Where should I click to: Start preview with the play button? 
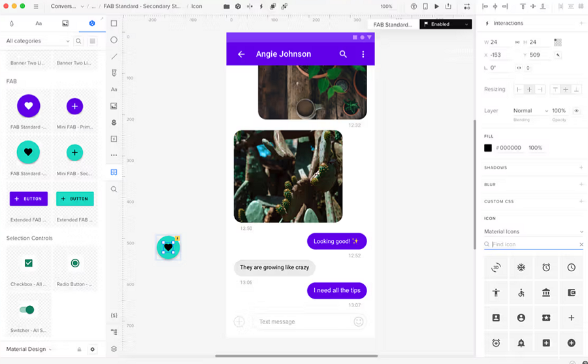point(436,7)
